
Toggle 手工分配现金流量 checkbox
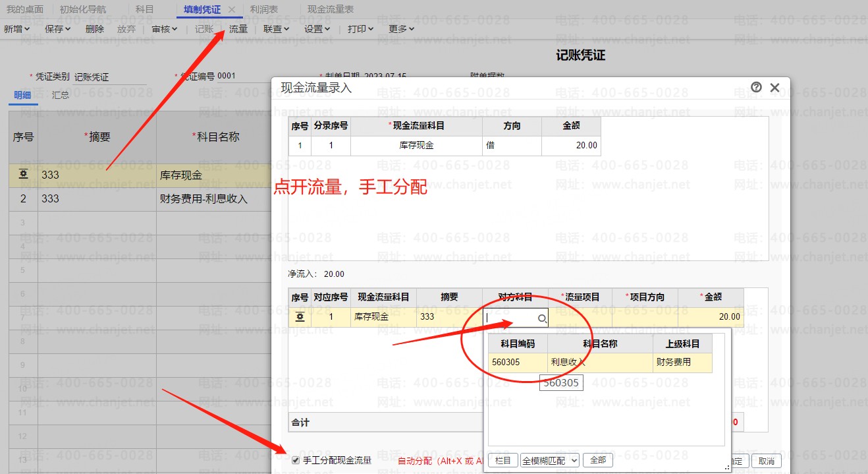point(296,460)
